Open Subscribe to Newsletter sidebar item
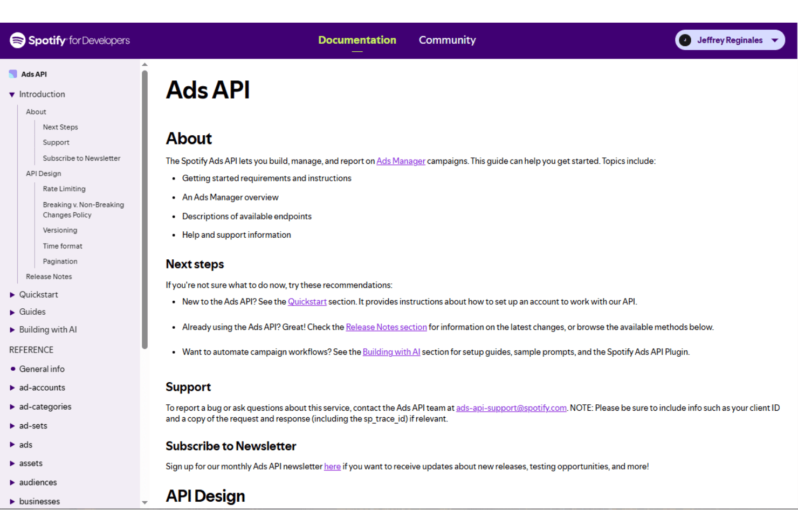 [81, 158]
